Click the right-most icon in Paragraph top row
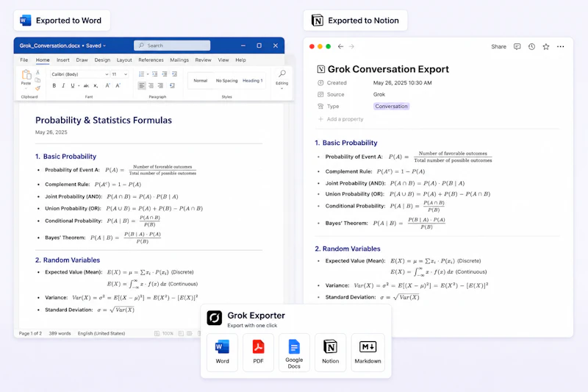 coord(174,74)
